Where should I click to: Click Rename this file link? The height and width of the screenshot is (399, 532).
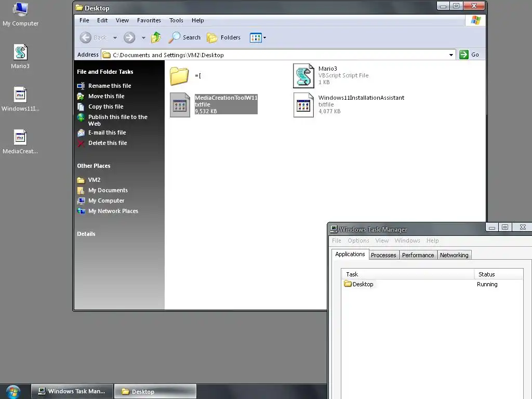point(110,86)
